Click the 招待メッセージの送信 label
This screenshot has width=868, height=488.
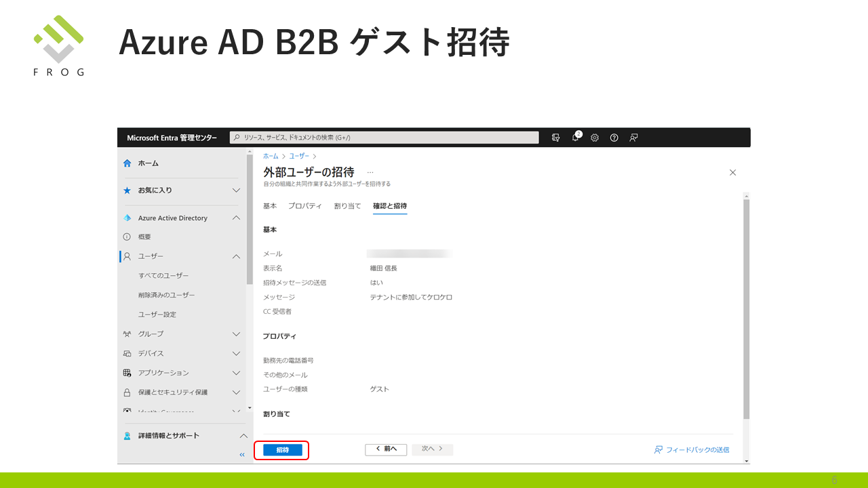click(x=294, y=283)
